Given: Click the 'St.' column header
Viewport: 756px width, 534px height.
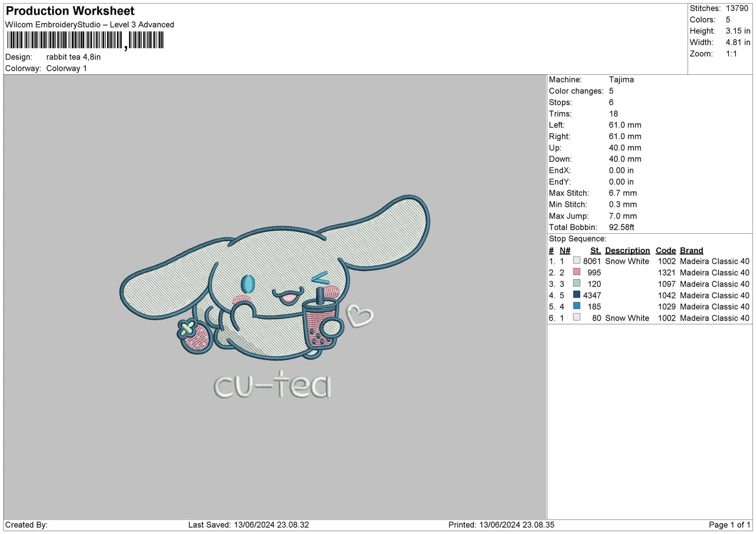Looking at the screenshot, I should 595,251.
